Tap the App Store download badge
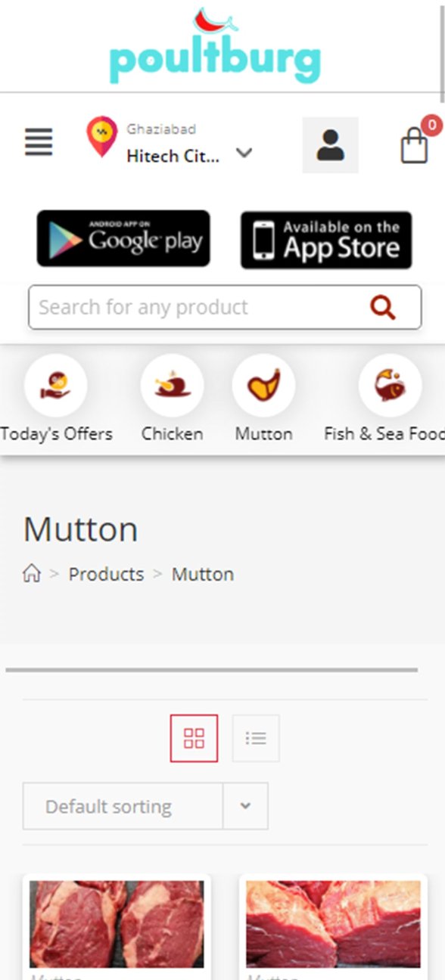This screenshot has width=445, height=980. pos(326,240)
